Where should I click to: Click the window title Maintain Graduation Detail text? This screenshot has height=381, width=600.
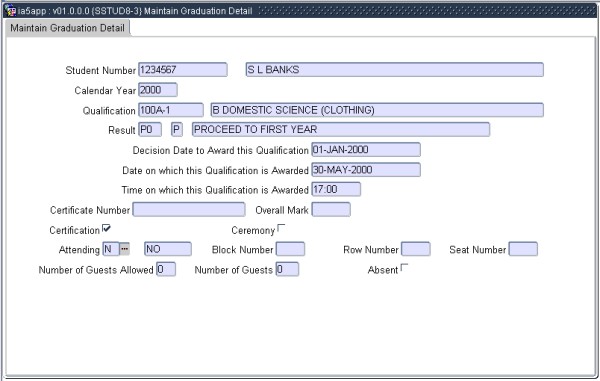[x=198, y=11]
